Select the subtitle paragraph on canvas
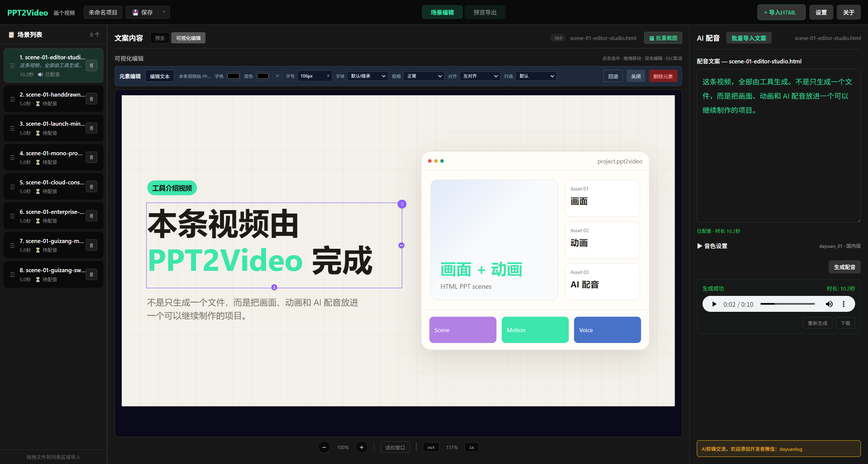The width and height of the screenshot is (868, 464). tap(253, 309)
